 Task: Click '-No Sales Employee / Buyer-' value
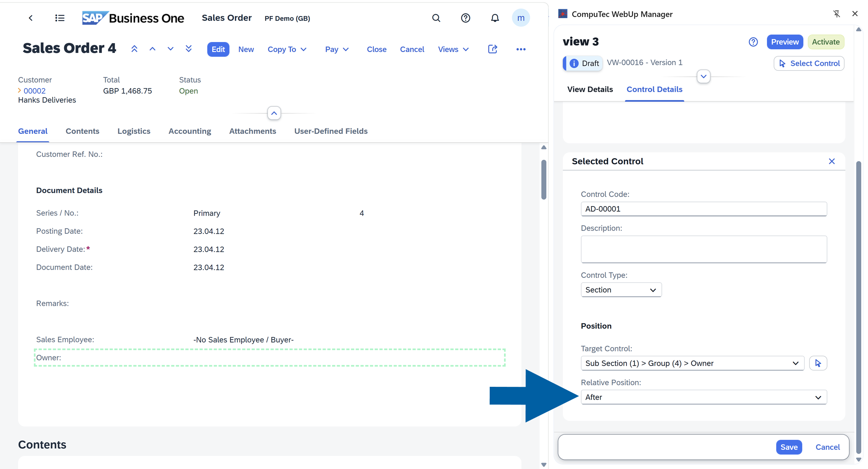click(243, 340)
